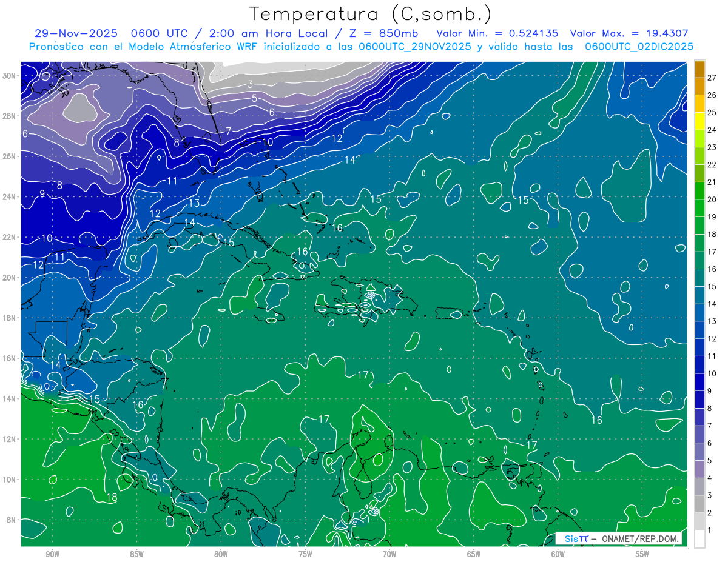Pick the brown-orange swatch above 27 on the color scale
The width and height of the screenshot is (728, 562).
click(x=699, y=69)
